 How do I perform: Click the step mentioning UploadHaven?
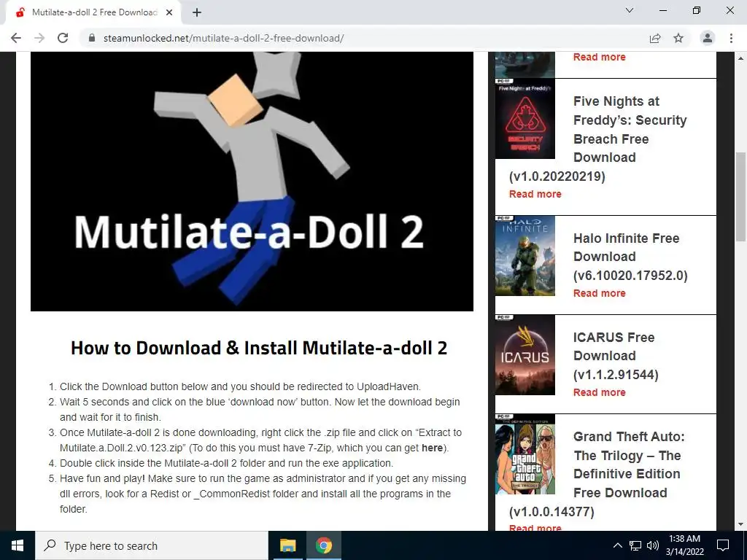pyautogui.click(x=240, y=386)
